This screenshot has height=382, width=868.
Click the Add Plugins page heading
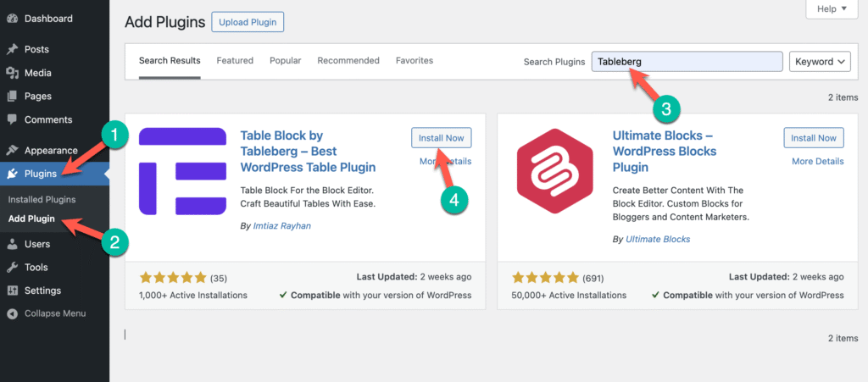point(165,22)
